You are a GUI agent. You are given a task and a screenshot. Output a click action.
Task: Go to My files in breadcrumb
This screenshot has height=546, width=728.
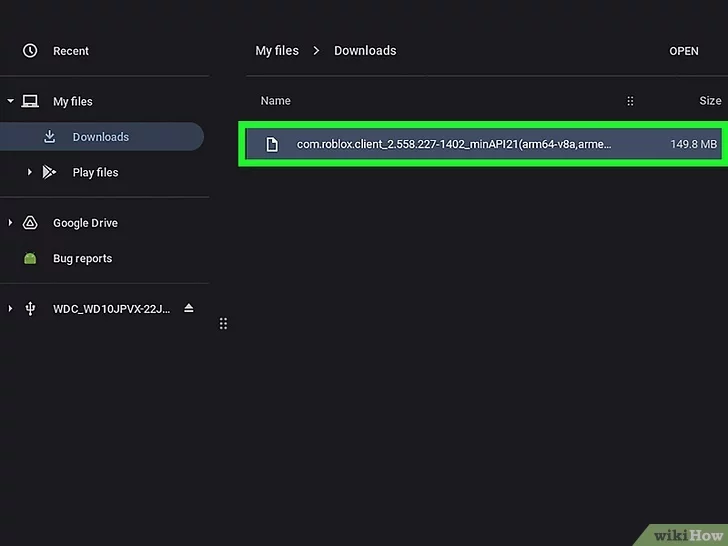277,51
